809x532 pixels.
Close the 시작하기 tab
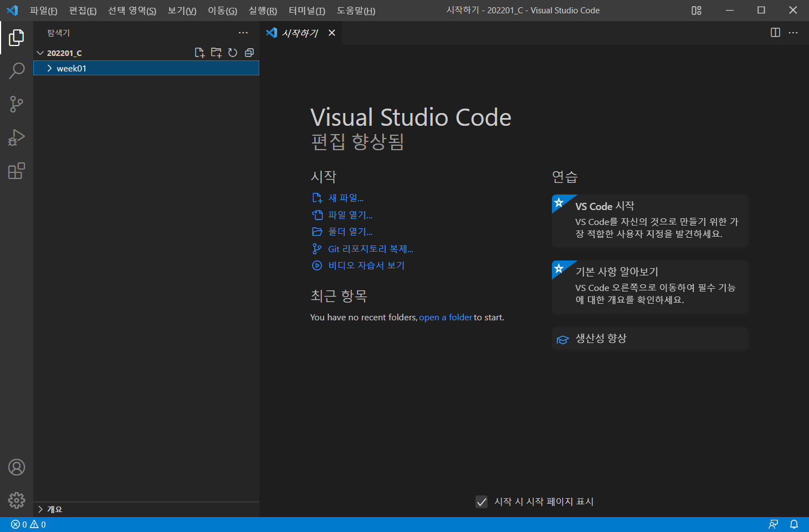click(x=332, y=33)
